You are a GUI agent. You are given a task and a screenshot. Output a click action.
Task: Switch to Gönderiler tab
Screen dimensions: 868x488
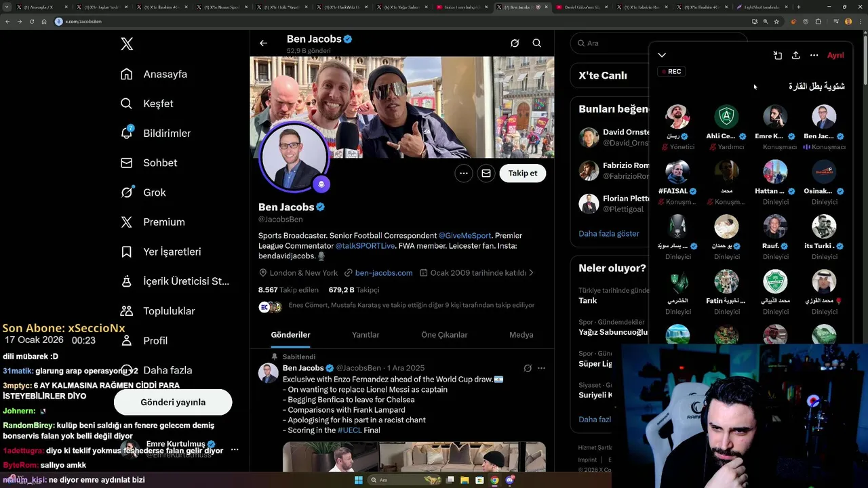coord(290,335)
